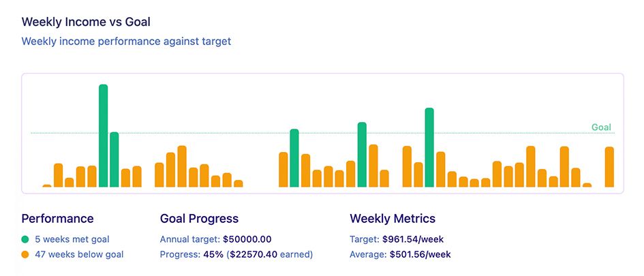Click the "Weekly Income vs Goal" title
The image size is (644, 276).
coord(86,22)
